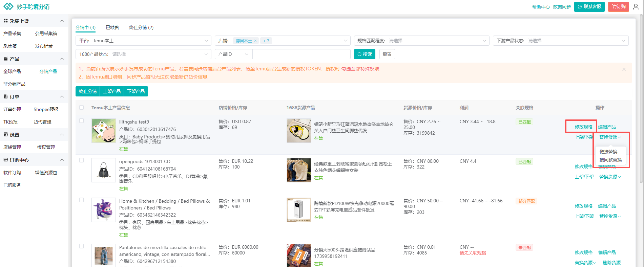Viewport: 644px width, 267px height.
Task: Click the 联系客服 chat button
Action: coord(589,7)
